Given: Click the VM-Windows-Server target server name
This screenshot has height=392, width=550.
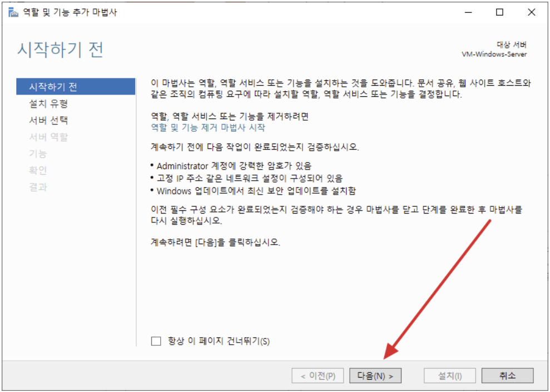Looking at the screenshot, I should pos(494,54).
